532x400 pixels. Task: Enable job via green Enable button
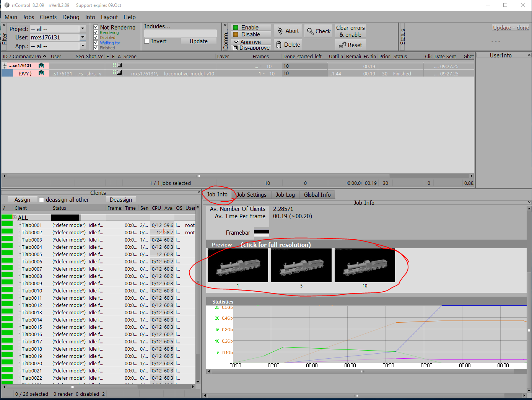(251, 28)
